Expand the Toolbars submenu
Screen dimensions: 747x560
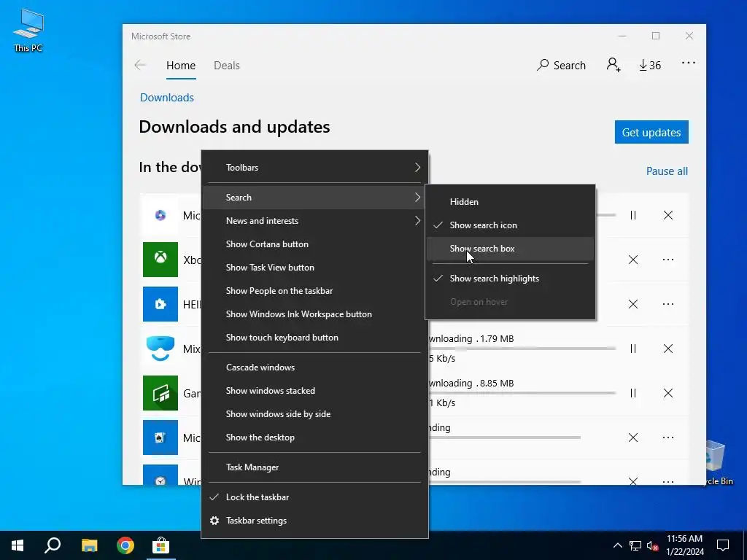[x=315, y=168]
